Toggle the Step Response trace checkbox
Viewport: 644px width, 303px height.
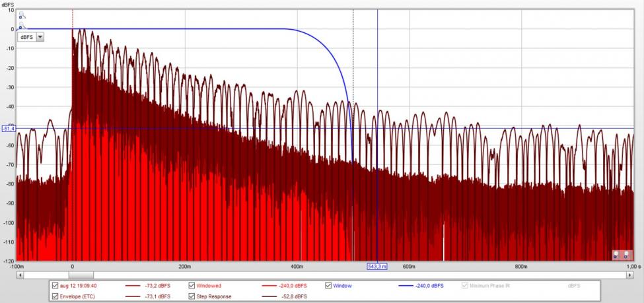tap(192, 296)
